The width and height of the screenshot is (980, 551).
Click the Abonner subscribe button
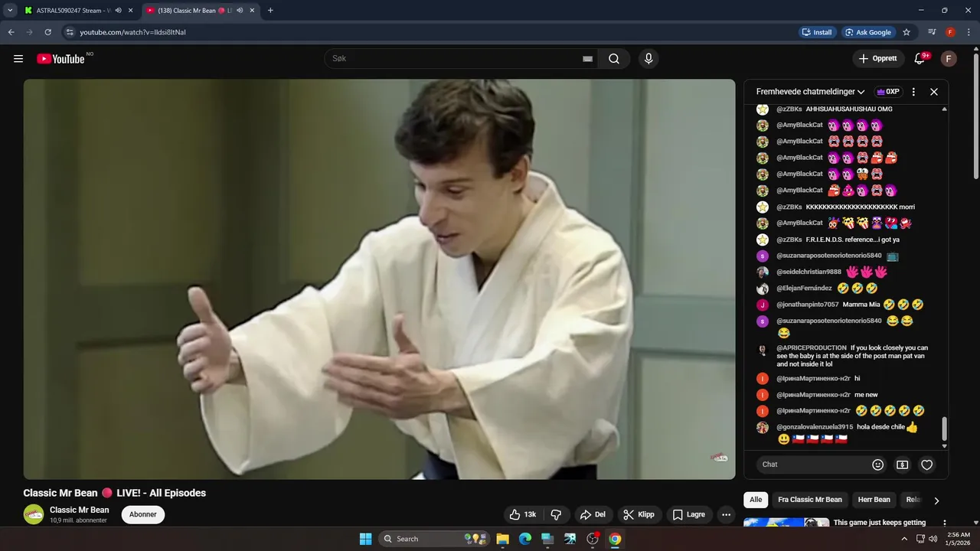pos(143,514)
